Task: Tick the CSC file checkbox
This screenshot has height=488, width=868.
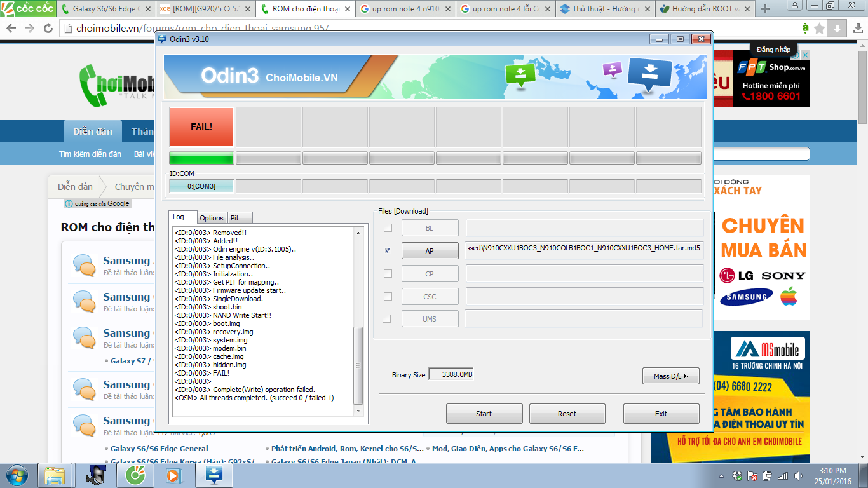Action: [388, 296]
